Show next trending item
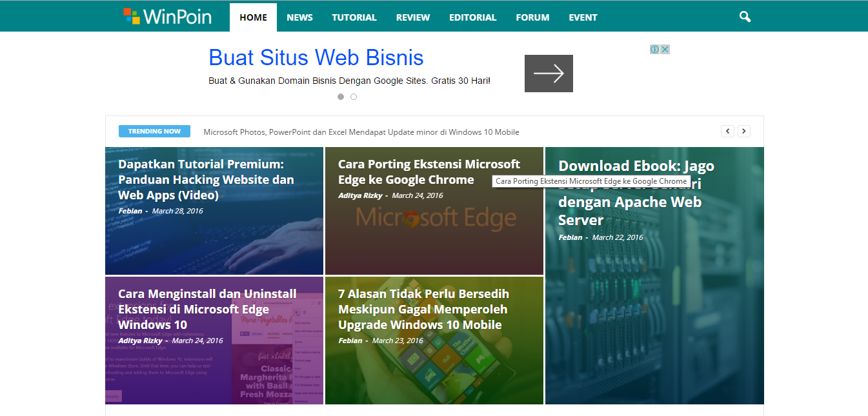 tap(744, 131)
